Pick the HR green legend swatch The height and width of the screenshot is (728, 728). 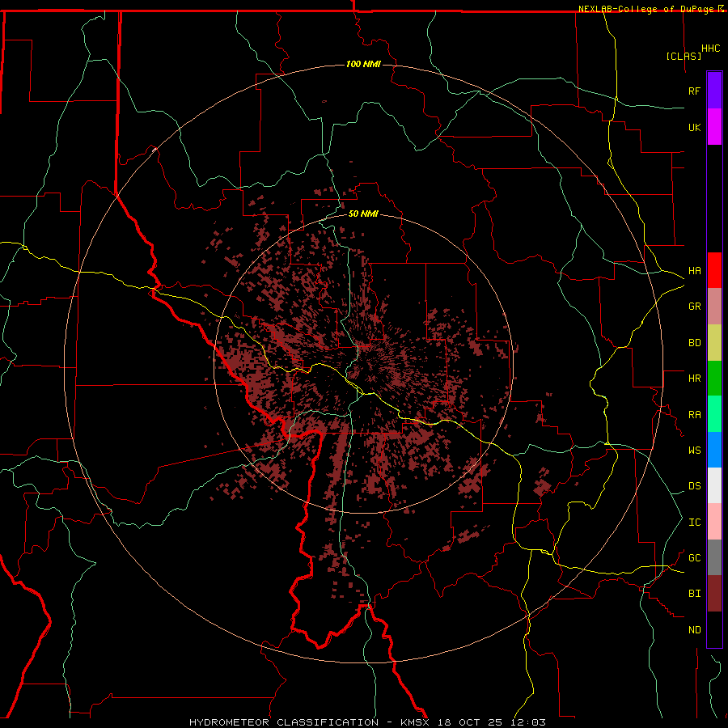(714, 379)
